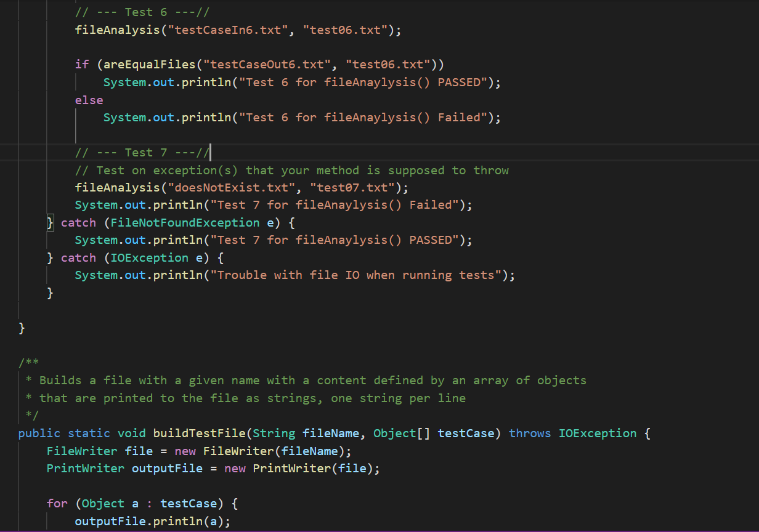Click the "// --- Test 7 ---//" comment
The height and width of the screenshot is (532, 759).
[x=142, y=153]
